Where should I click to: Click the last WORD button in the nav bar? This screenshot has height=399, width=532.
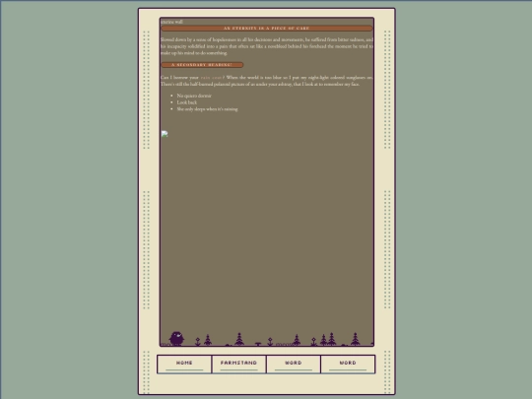point(348,365)
